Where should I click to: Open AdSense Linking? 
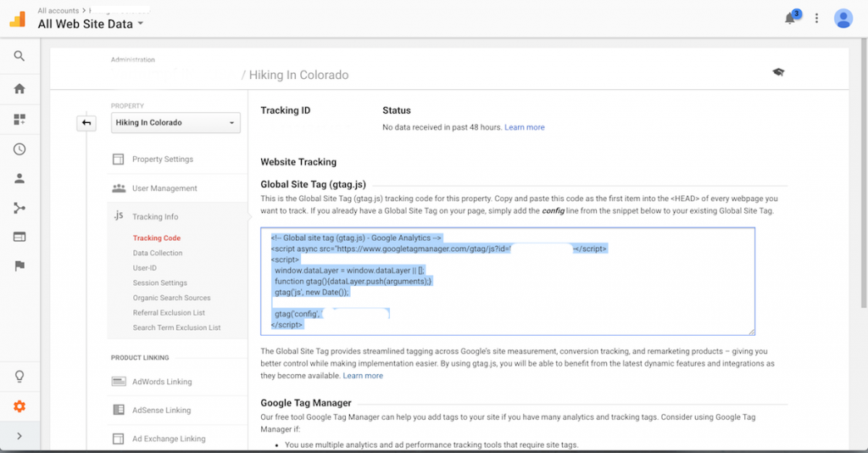tap(162, 411)
